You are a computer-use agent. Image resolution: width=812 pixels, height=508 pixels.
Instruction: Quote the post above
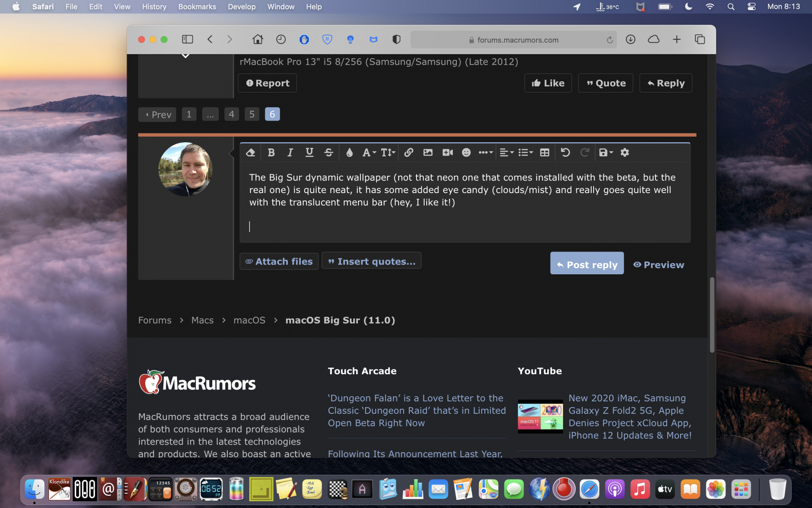(606, 83)
